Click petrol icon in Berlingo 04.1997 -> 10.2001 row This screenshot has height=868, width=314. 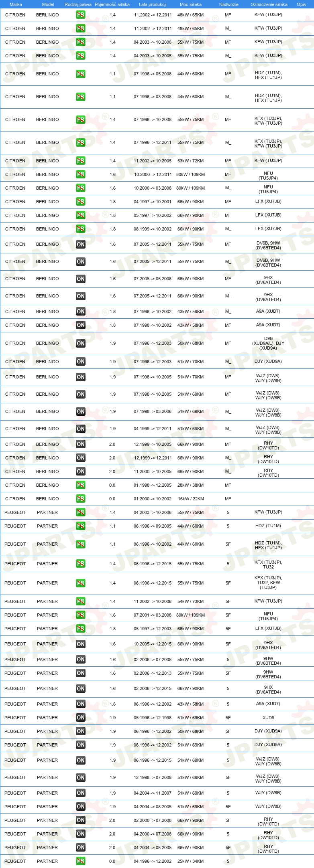[81, 202]
